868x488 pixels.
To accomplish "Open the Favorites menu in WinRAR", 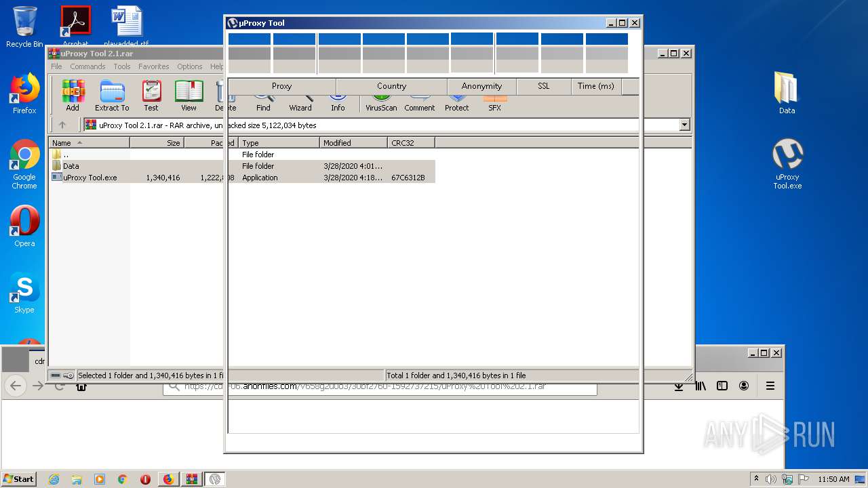I will coord(154,66).
